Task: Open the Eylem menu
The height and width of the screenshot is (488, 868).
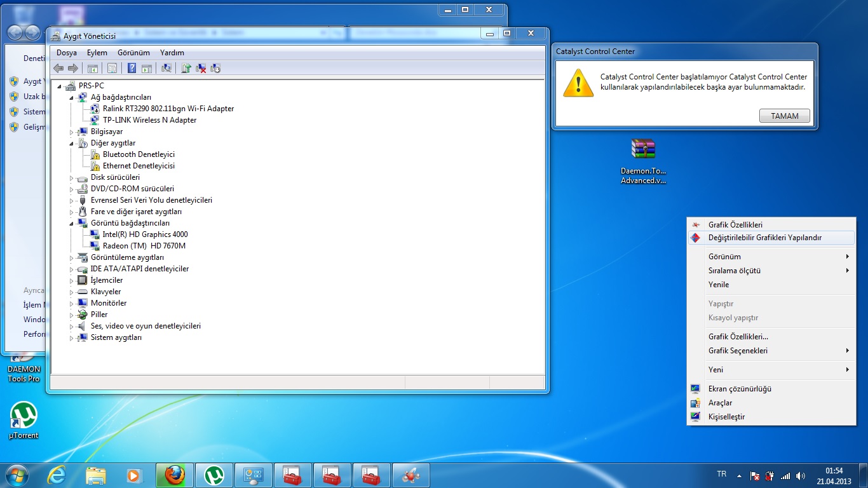Action: (x=97, y=53)
